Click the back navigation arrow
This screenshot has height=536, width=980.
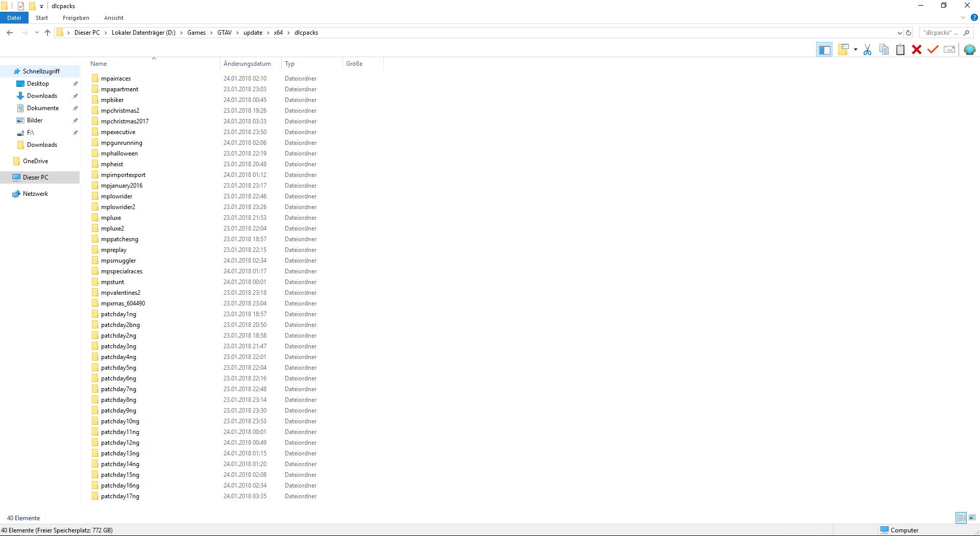[9, 32]
